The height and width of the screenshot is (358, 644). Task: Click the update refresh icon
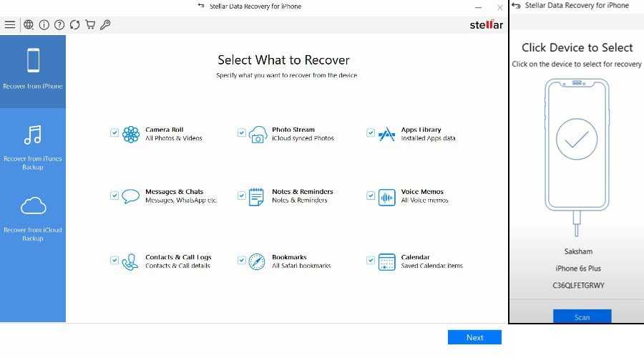pos(74,24)
